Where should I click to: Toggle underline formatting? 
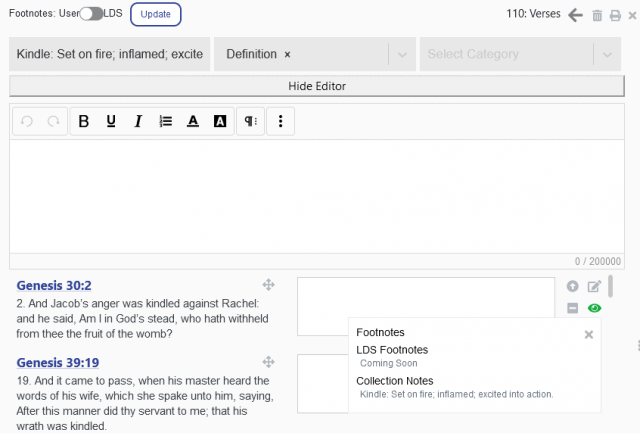tap(111, 121)
